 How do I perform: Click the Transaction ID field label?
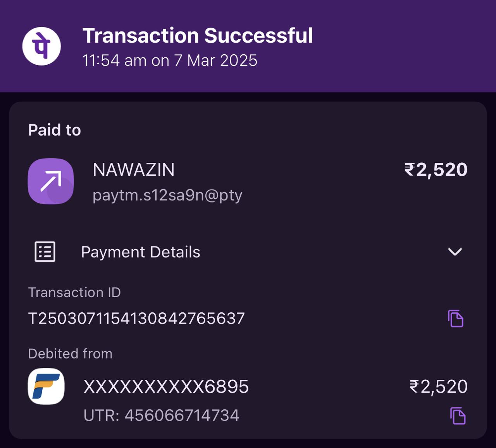[74, 292]
